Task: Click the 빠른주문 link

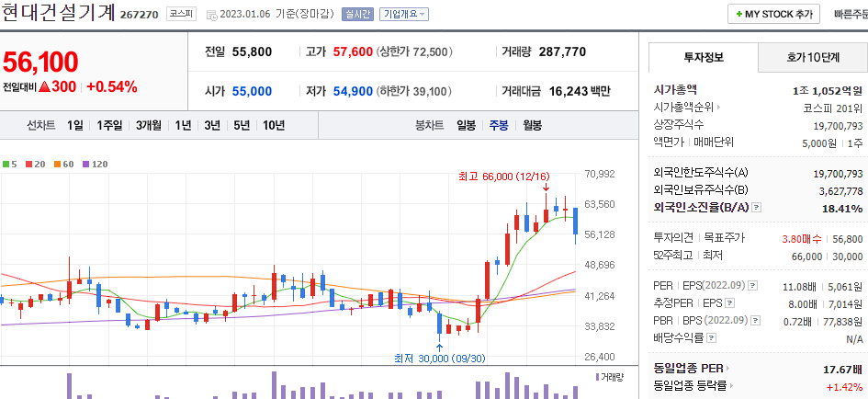Action: [851, 15]
